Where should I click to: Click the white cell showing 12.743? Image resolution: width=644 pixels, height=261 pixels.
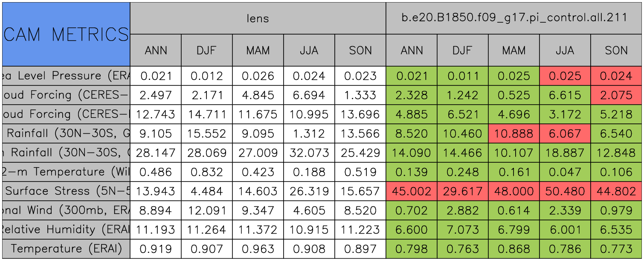[156, 114]
